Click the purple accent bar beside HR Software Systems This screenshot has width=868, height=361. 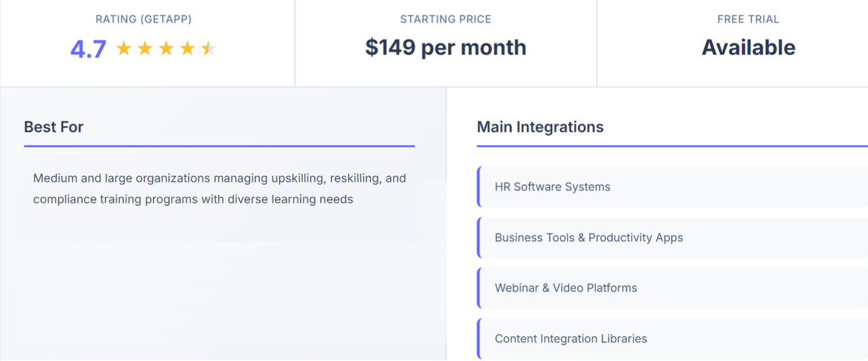click(479, 187)
